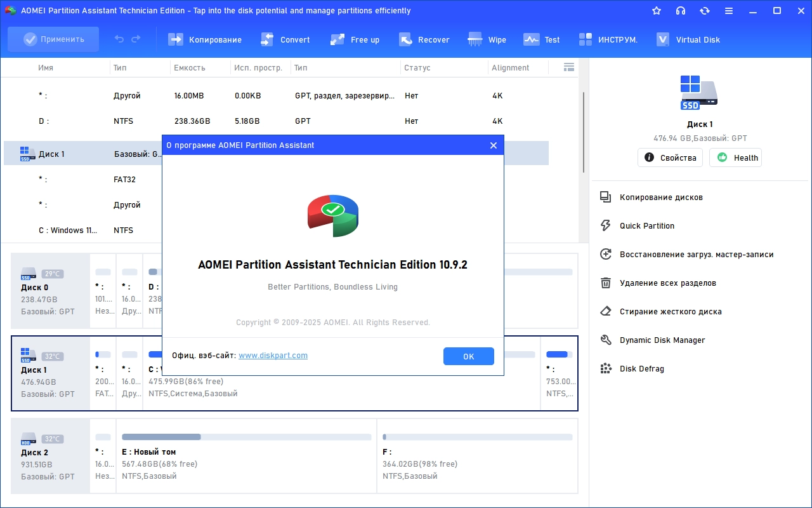This screenshot has width=812, height=508.
Task: Open the Копирование tool in the toolbar
Action: (x=205, y=39)
